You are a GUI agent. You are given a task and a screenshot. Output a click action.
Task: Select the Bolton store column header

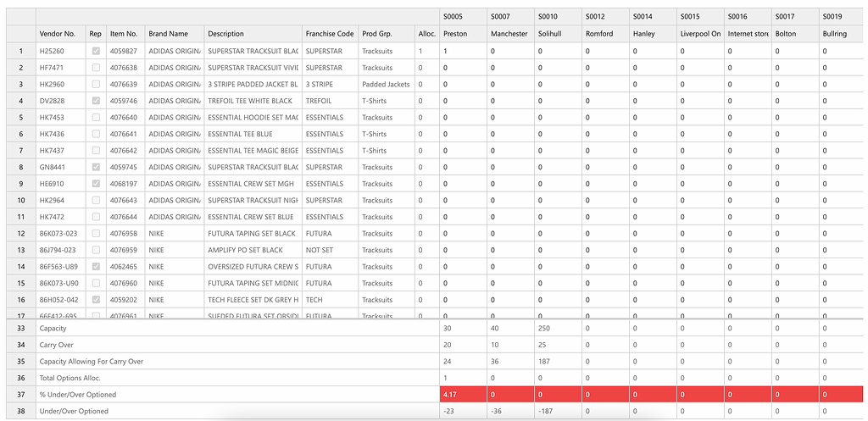(x=796, y=34)
